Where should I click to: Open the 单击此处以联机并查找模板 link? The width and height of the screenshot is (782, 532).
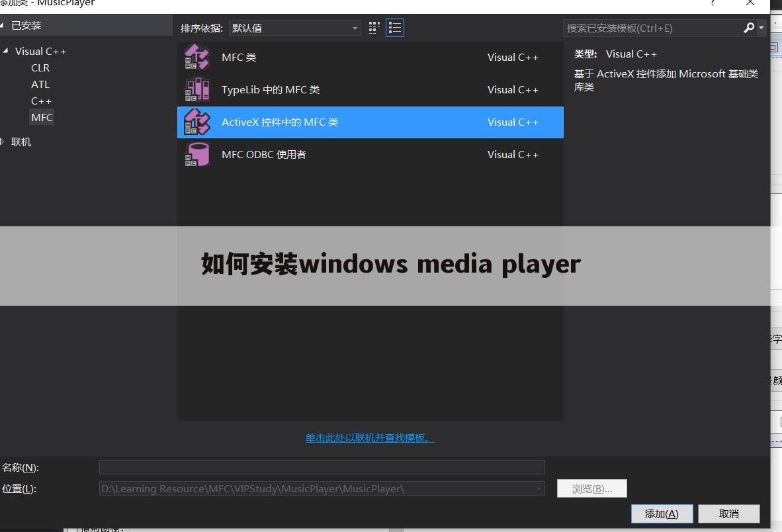pos(370,438)
